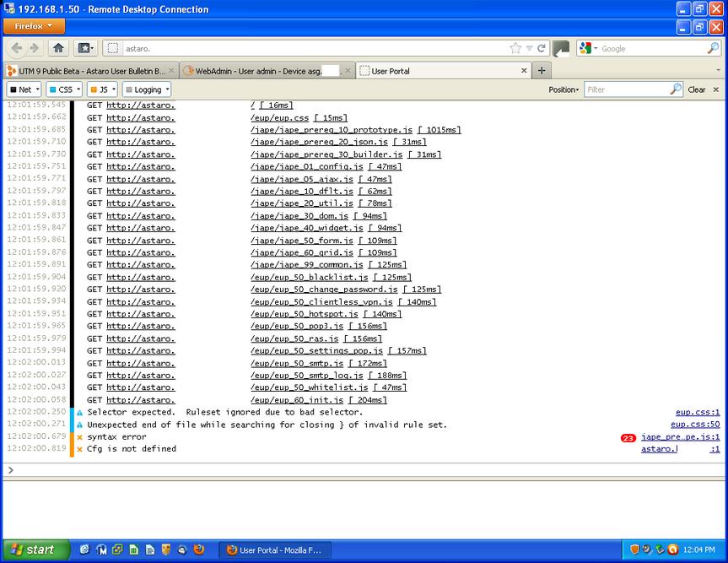Open the orange Firefox menu button
The image size is (728, 563).
34,26
